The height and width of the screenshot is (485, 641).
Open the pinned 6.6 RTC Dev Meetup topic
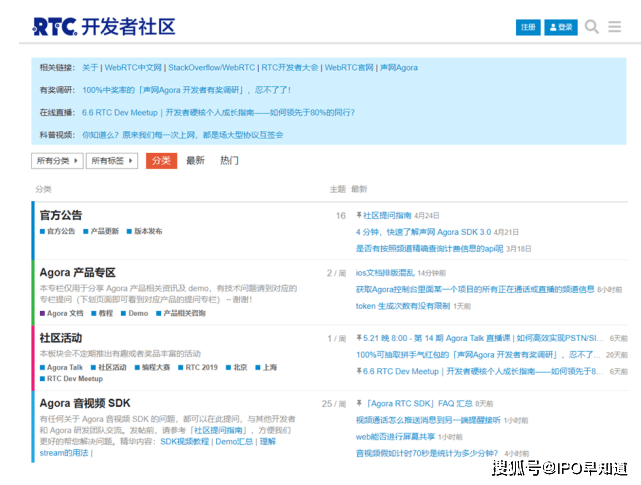[x=483, y=371]
